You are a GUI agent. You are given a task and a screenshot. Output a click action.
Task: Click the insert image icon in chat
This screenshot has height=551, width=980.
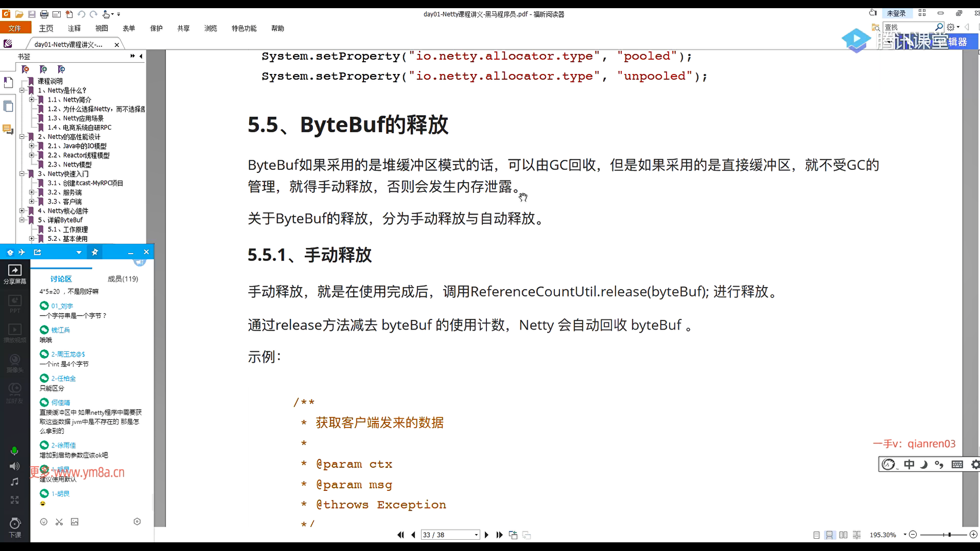click(75, 522)
